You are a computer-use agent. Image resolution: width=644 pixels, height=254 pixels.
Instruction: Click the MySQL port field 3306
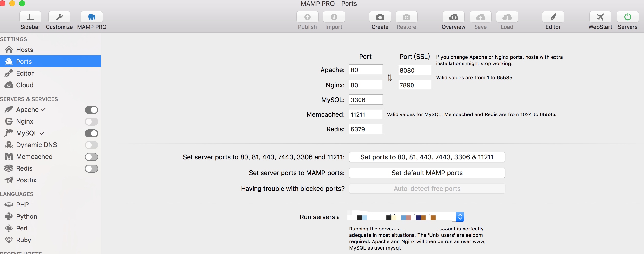coord(366,100)
